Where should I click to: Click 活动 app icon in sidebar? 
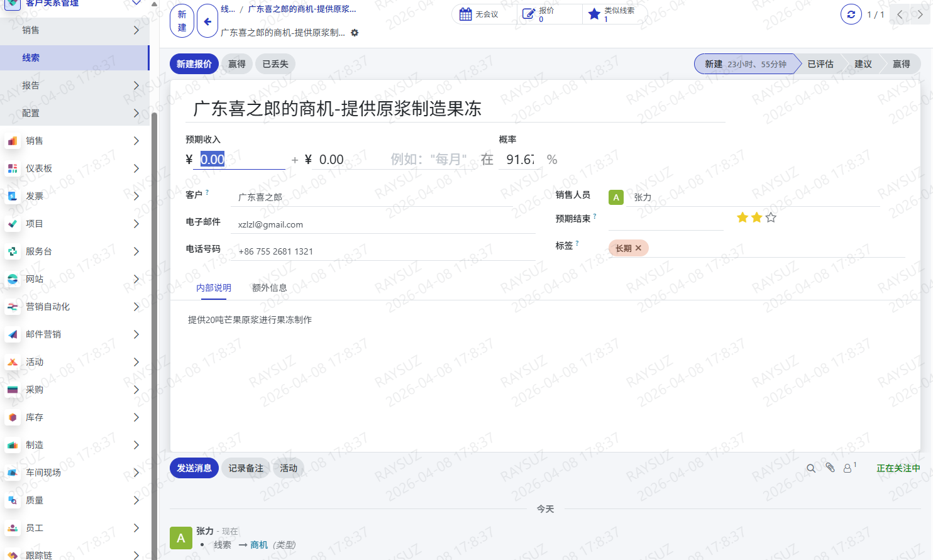pyautogui.click(x=13, y=362)
